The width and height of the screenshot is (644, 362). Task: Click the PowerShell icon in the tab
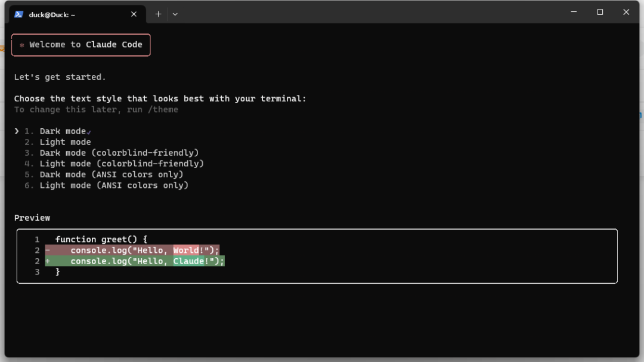18,14
